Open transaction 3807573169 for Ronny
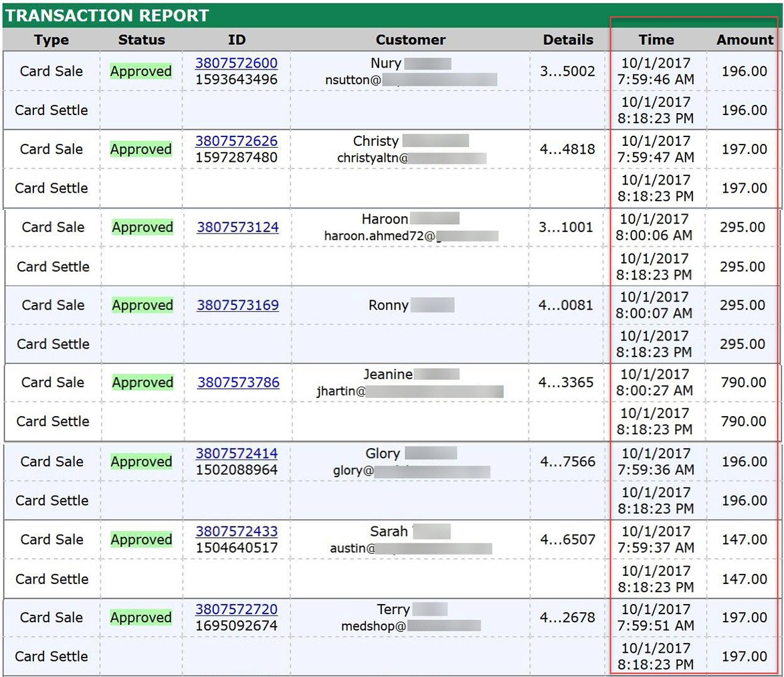This screenshot has width=784, height=677. pos(237,305)
